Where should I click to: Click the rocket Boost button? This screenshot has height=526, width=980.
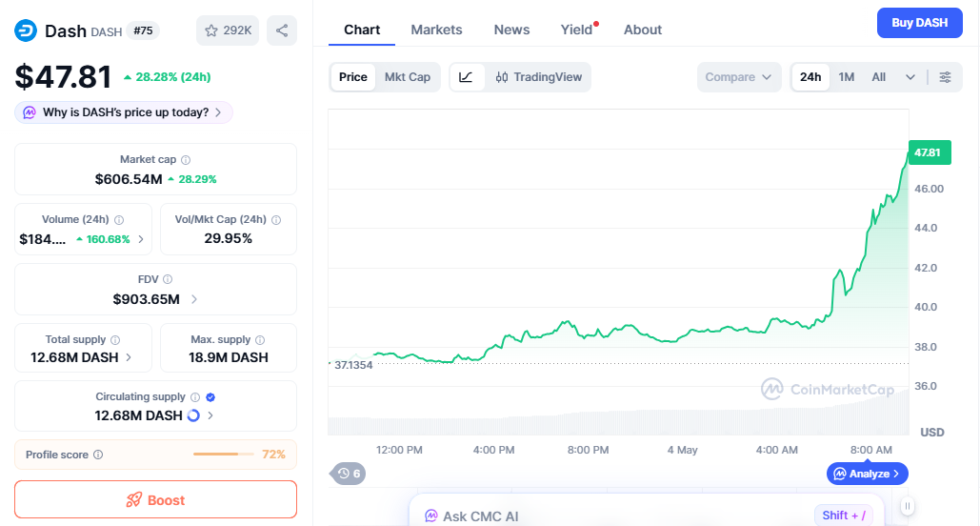point(155,499)
